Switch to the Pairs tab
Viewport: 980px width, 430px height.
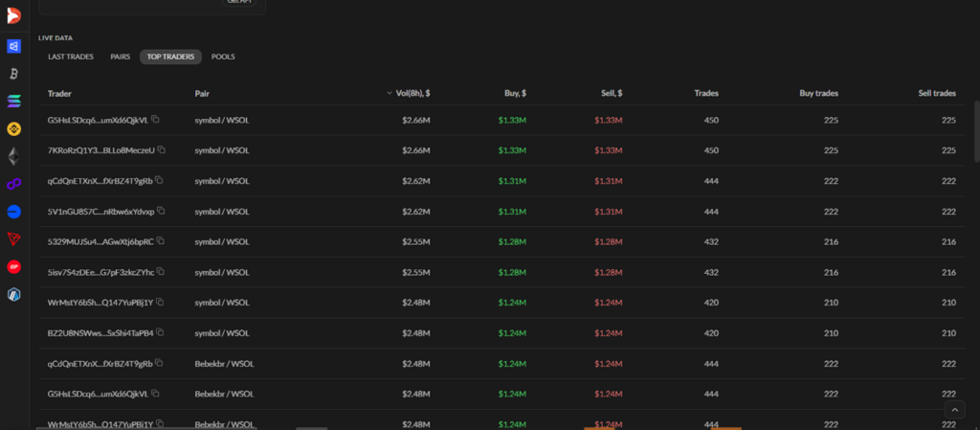[120, 57]
